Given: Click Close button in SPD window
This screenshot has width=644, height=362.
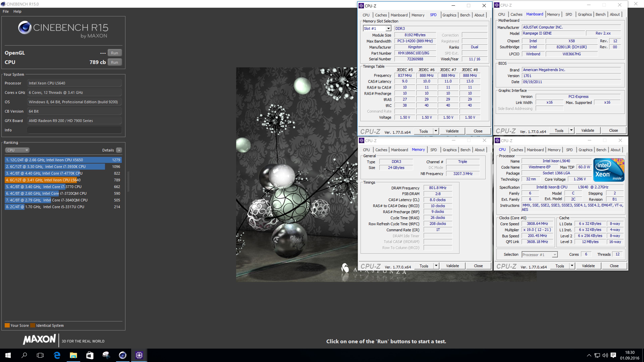Looking at the screenshot, I should (478, 131).
